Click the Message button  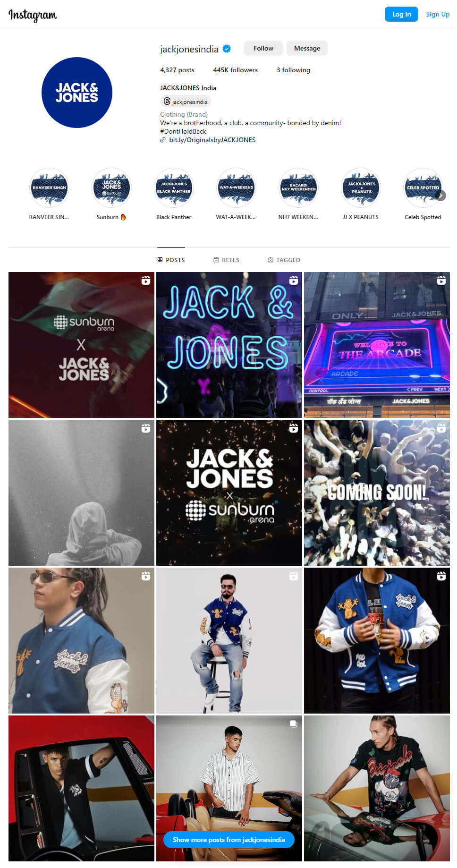pyautogui.click(x=307, y=48)
